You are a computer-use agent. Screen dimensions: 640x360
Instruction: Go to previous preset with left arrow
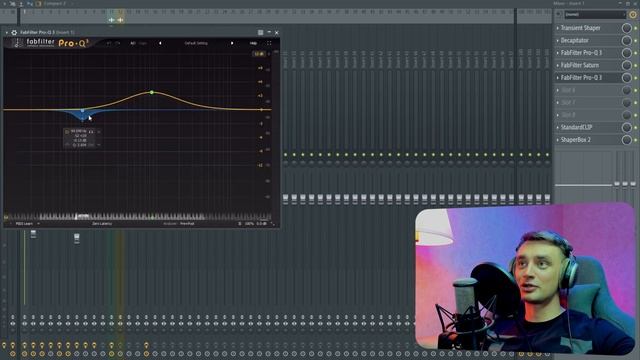(x=160, y=43)
